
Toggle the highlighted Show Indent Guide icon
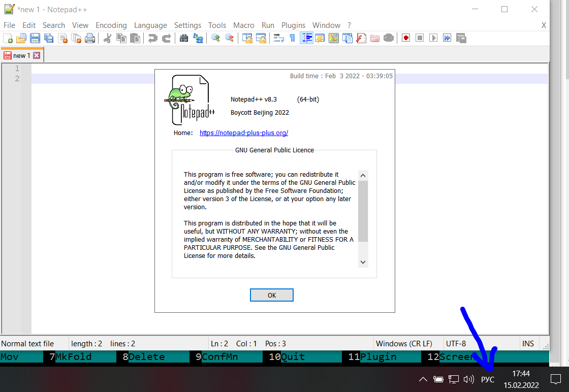point(306,38)
